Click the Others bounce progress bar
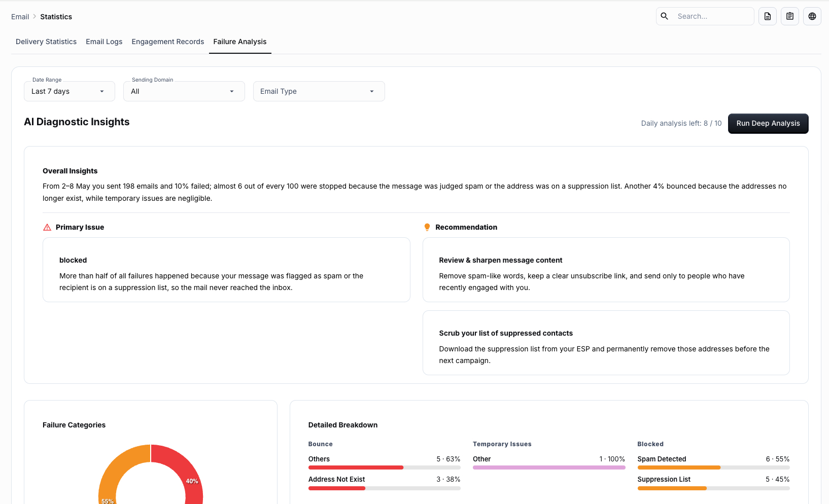 pyautogui.click(x=385, y=467)
